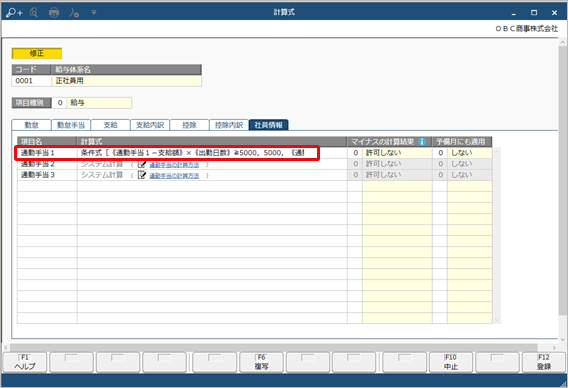This screenshot has height=388, width=568.
Task: Select the 通勤手当2 item name cell
Action: (47, 164)
